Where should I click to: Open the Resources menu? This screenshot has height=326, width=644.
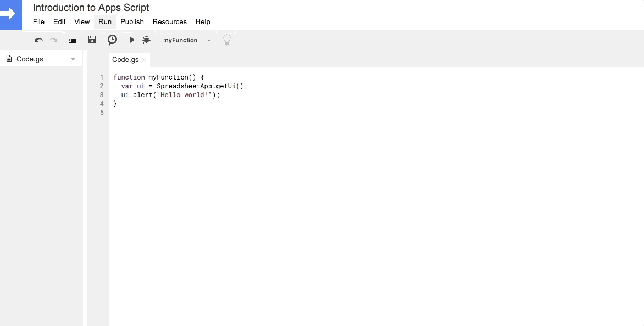point(170,22)
